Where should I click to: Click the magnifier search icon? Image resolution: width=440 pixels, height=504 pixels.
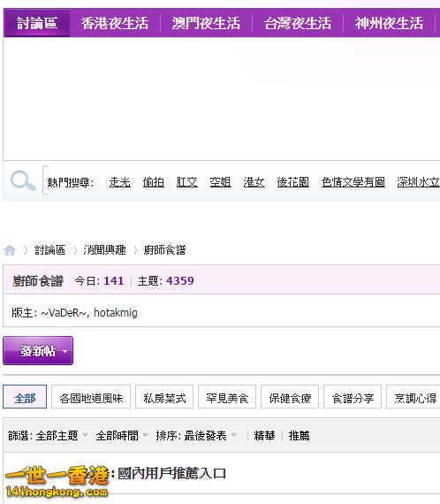(23, 180)
